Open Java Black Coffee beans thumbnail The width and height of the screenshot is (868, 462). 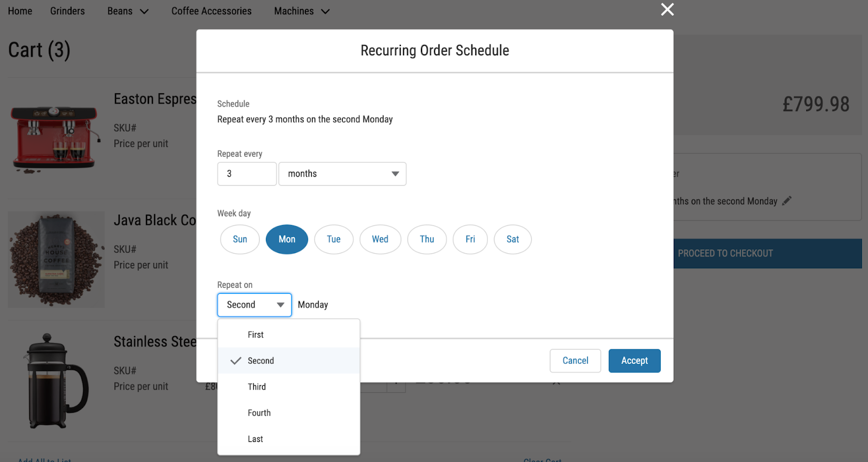point(56,259)
